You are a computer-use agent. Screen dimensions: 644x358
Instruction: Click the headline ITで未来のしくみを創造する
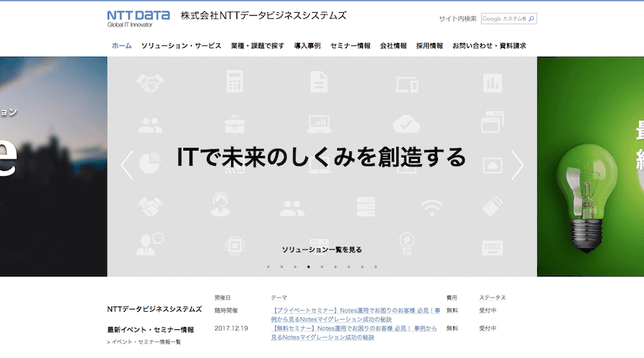click(321, 157)
